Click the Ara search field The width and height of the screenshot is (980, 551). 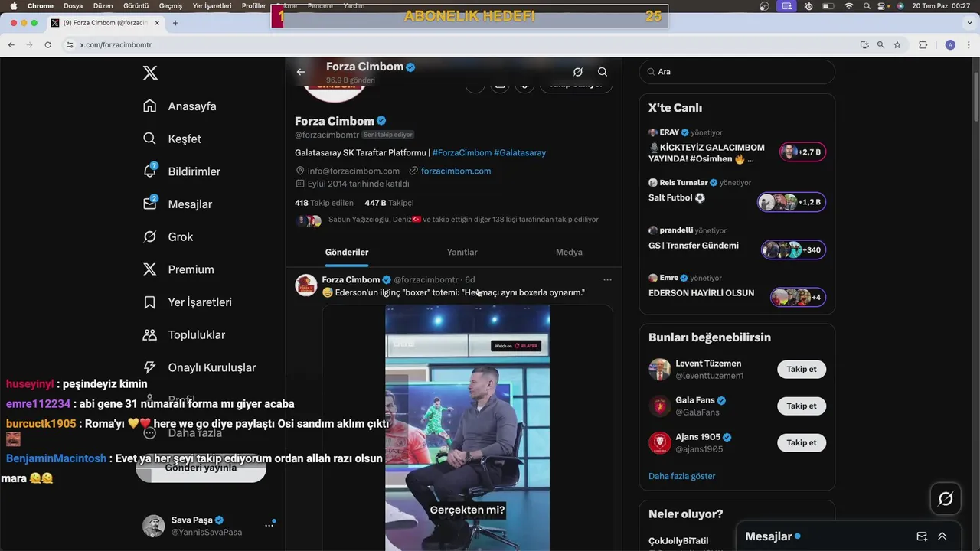point(737,72)
